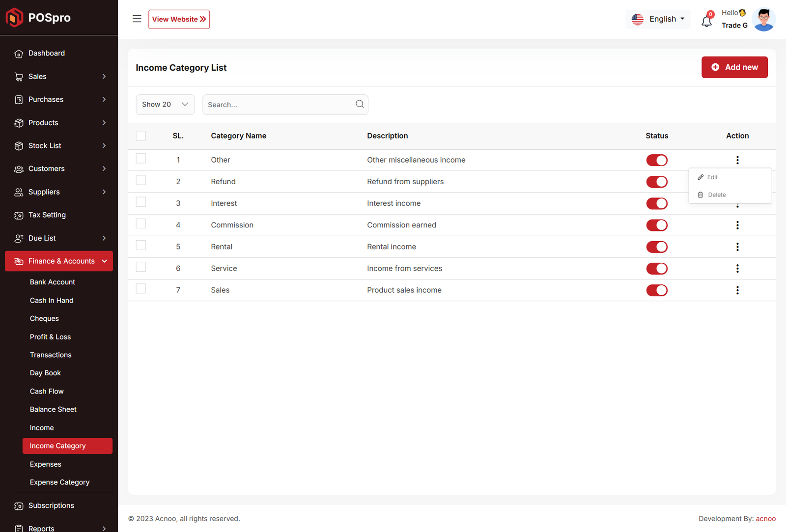The height and width of the screenshot is (532, 786).
Task: Choose Edit from the action popup
Action: [x=712, y=177]
